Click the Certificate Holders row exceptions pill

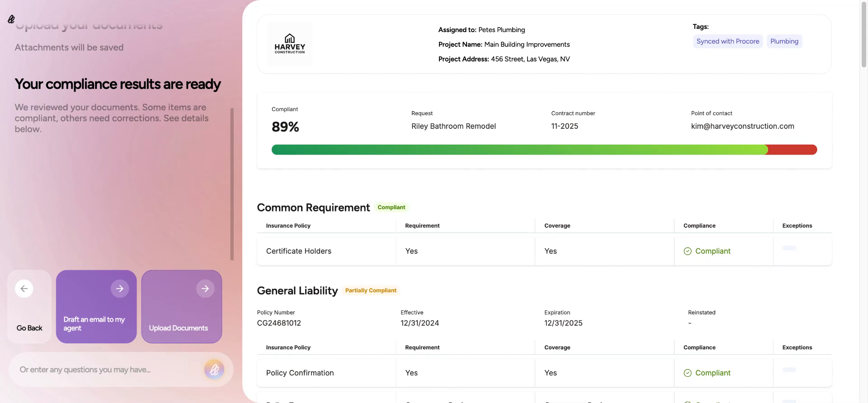point(789,248)
